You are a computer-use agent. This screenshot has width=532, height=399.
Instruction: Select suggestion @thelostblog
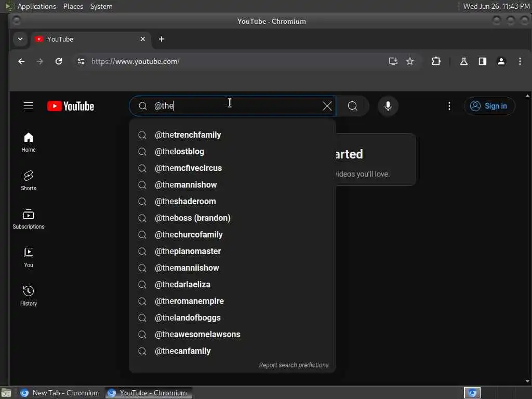point(232,151)
